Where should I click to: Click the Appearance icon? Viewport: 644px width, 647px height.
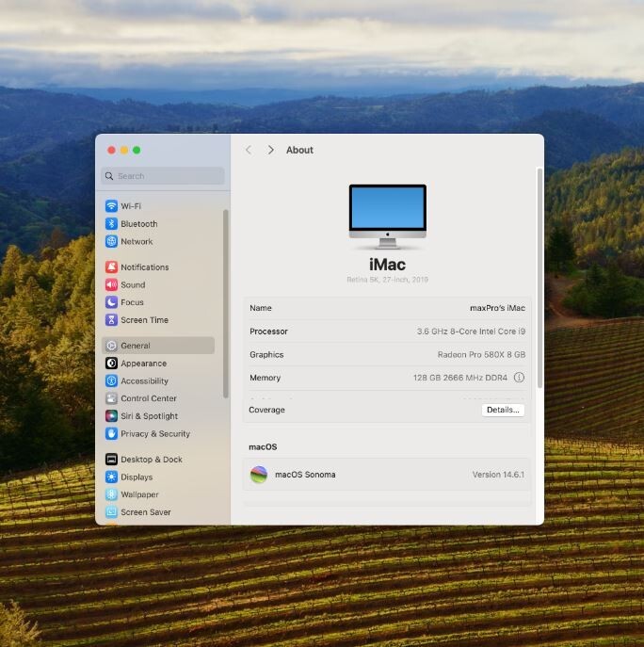(x=111, y=364)
